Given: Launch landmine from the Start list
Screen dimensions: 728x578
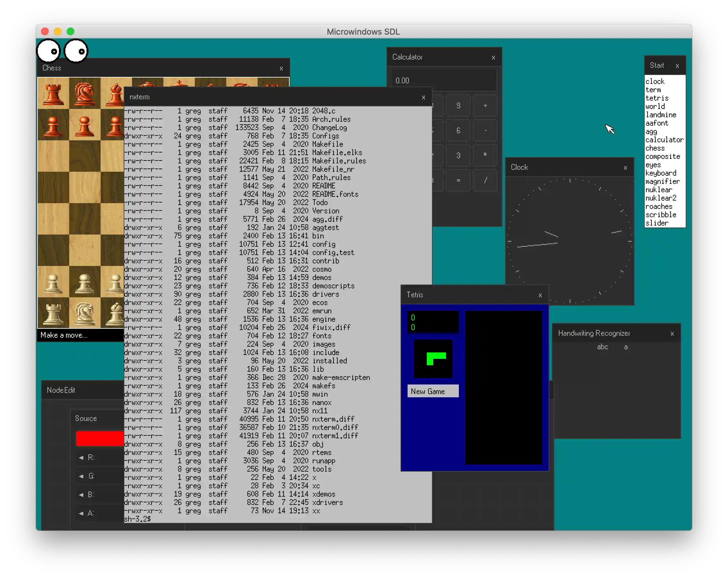Looking at the screenshot, I should [660, 115].
